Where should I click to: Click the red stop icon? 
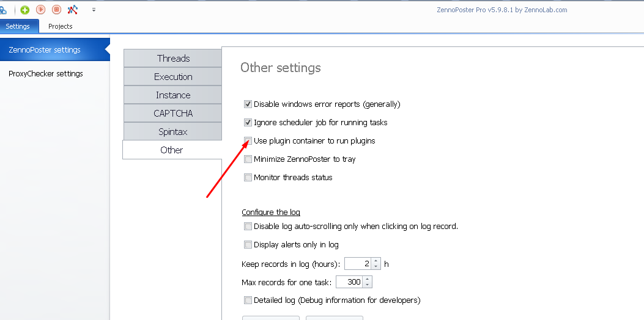point(57,9)
